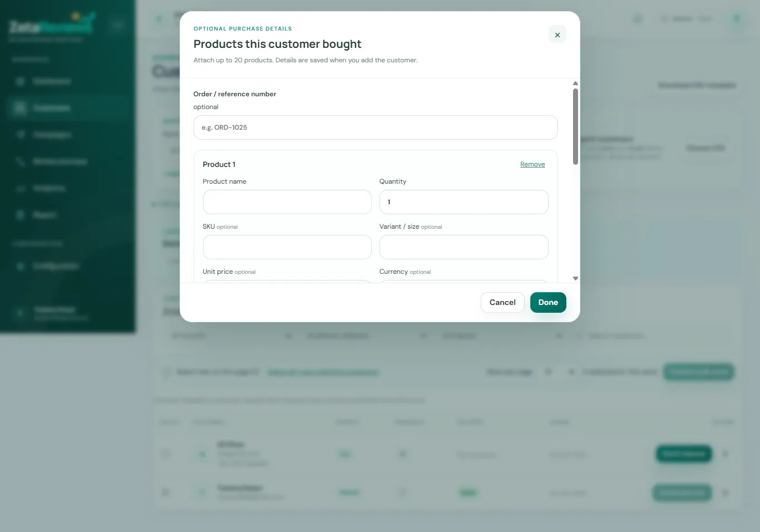Image resolution: width=760 pixels, height=532 pixels.
Task: Click the "Products this customer bought" heading
Action: click(277, 44)
